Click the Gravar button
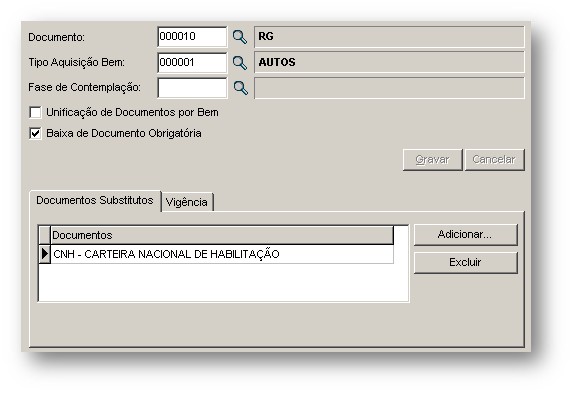 click(x=432, y=160)
